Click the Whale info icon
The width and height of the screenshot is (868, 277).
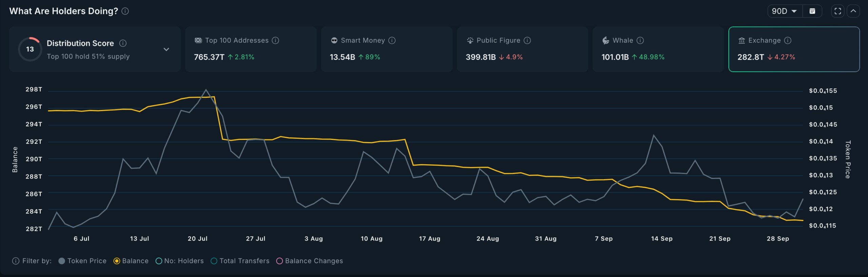(x=640, y=40)
